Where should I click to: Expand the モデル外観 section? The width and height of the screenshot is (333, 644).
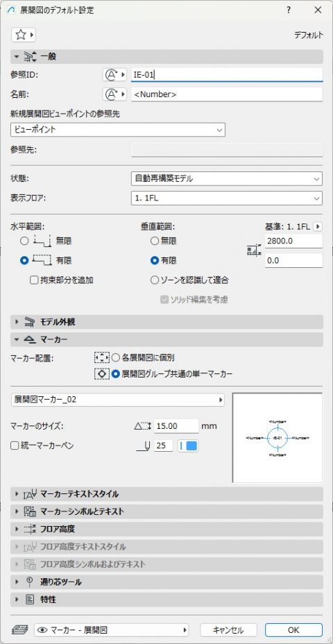17,323
